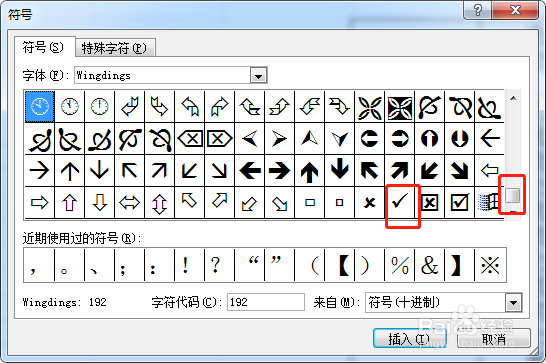546x363 pixels.
Task: Pick the right arrow in black circle
Action: pyautogui.click(x=400, y=139)
